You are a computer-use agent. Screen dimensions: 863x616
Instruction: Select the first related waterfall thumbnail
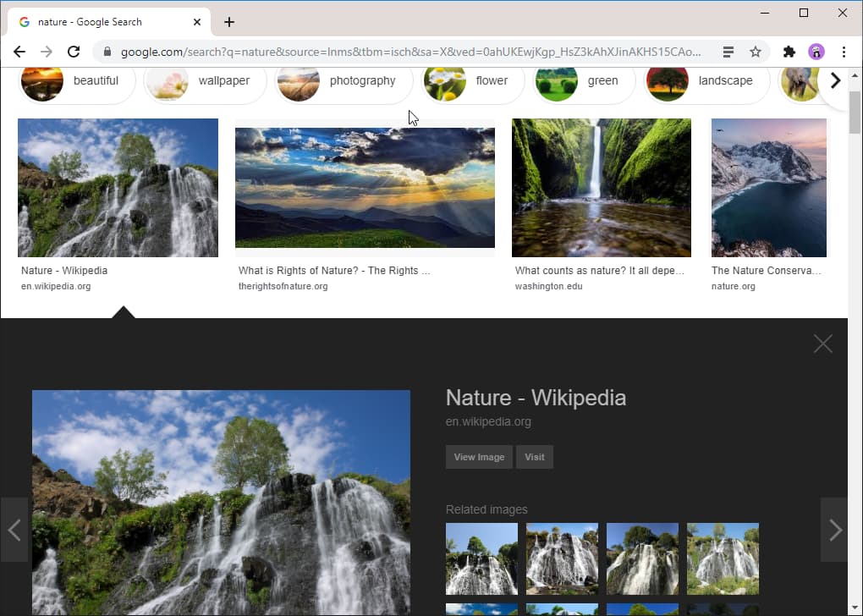point(481,558)
